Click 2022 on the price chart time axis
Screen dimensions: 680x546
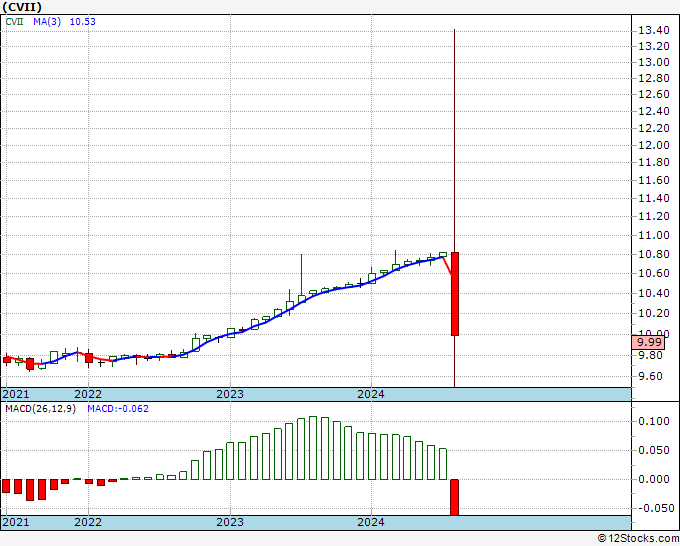88,394
